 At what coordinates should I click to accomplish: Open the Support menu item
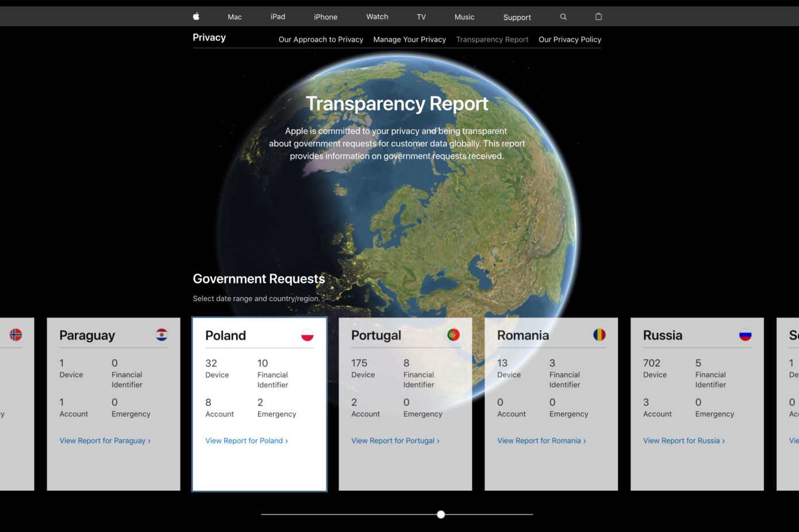click(516, 17)
